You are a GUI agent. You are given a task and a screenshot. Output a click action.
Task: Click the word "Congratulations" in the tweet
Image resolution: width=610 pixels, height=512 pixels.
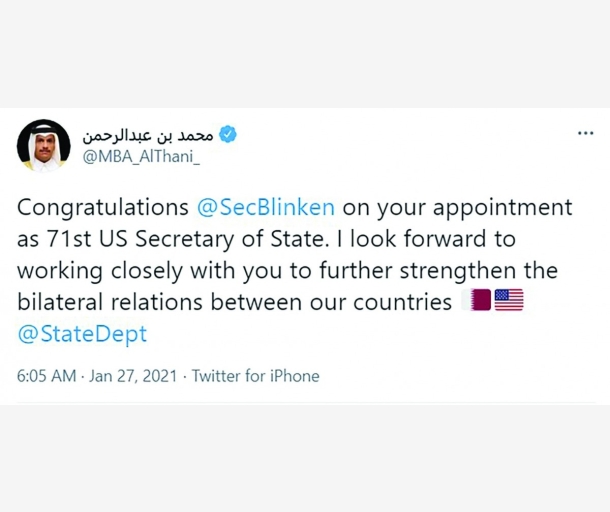(x=103, y=207)
